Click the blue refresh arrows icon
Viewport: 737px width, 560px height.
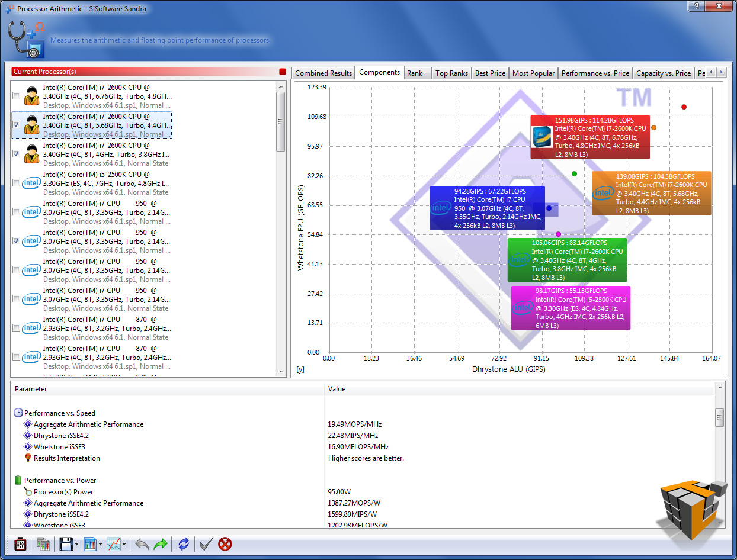pos(184,543)
